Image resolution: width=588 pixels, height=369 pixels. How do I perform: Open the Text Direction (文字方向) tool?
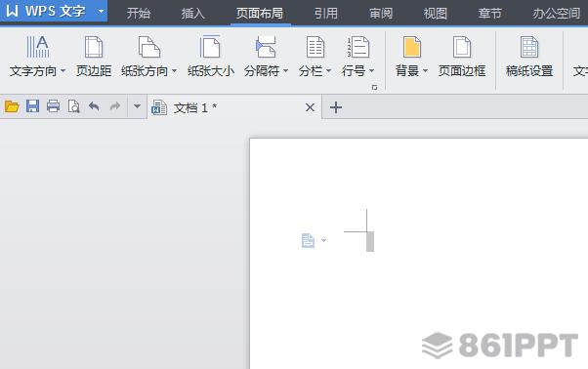(x=37, y=47)
